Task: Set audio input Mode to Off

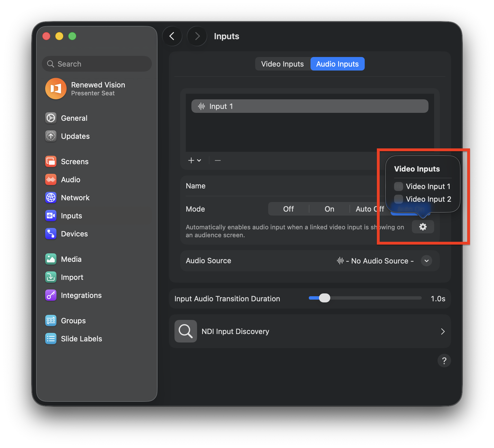Action: (x=288, y=209)
